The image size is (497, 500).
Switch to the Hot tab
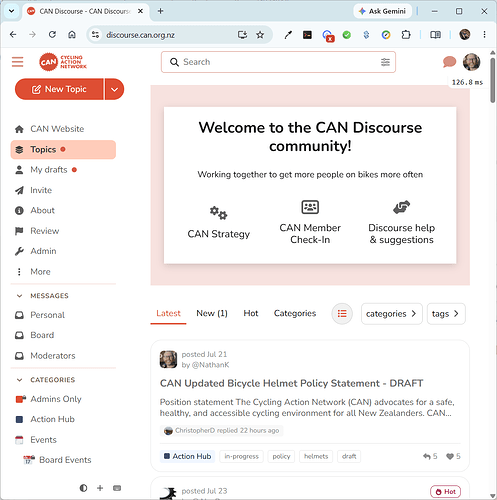coord(251,313)
